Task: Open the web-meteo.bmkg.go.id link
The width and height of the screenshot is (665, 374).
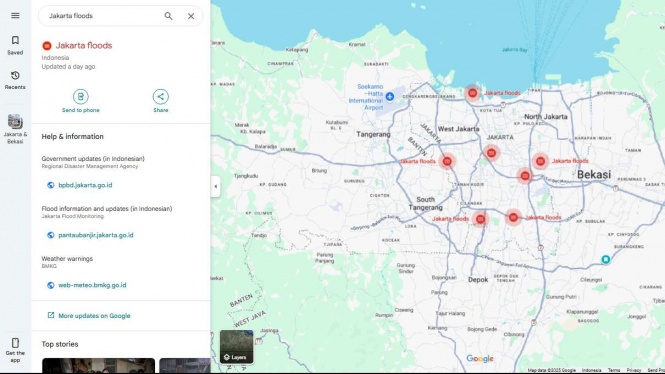Action: (x=92, y=285)
